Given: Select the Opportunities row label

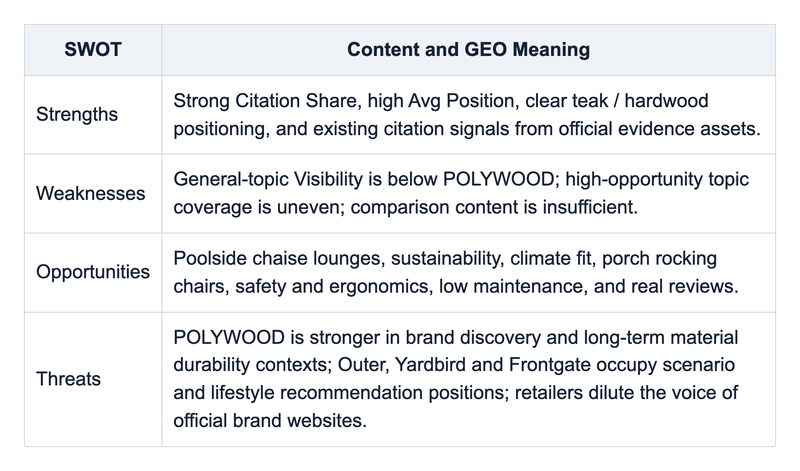Looking at the screenshot, I should [x=93, y=272].
